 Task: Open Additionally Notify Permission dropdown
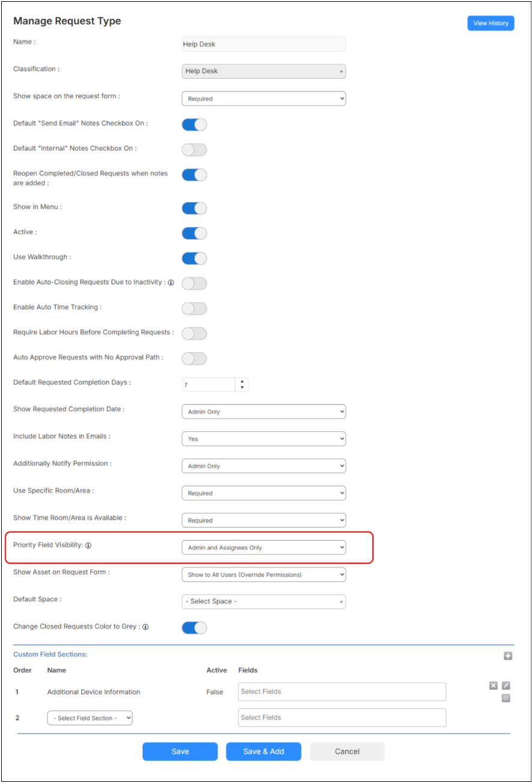click(264, 466)
